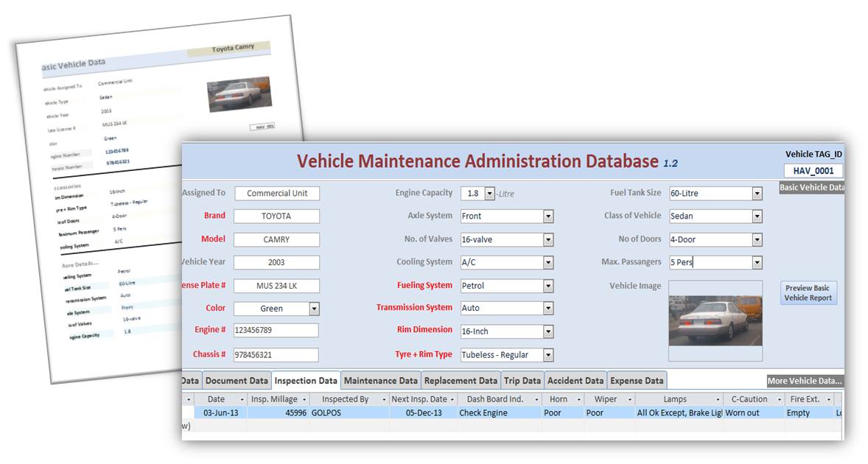Screen dimensions: 868x464
Task: Open the Date column header filter arrow
Action: pyautogui.click(x=242, y=399)
